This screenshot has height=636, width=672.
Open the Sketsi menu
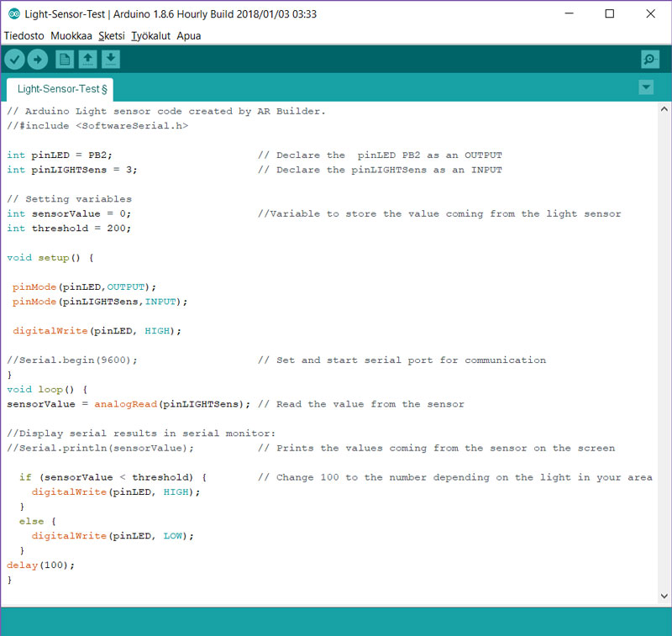click(112, 35)
